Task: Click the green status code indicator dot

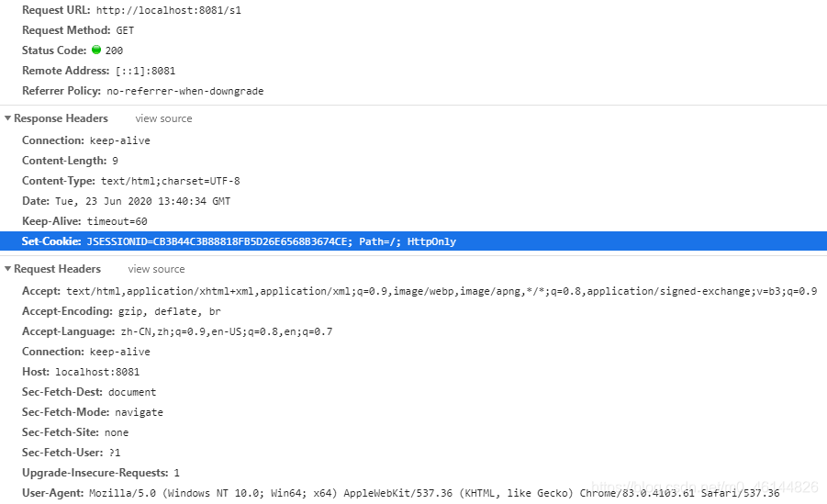Action: [96, 50]
